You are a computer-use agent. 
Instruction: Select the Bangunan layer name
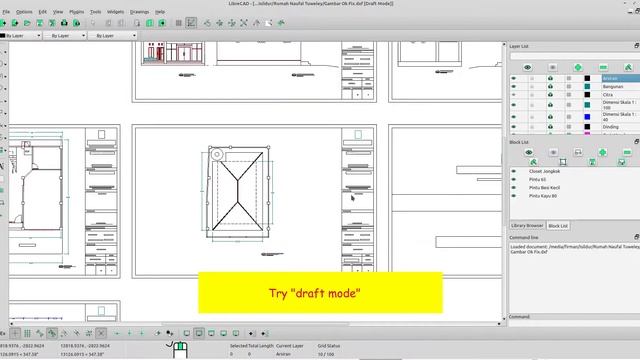pyautogui.click(x=613, y=87)
